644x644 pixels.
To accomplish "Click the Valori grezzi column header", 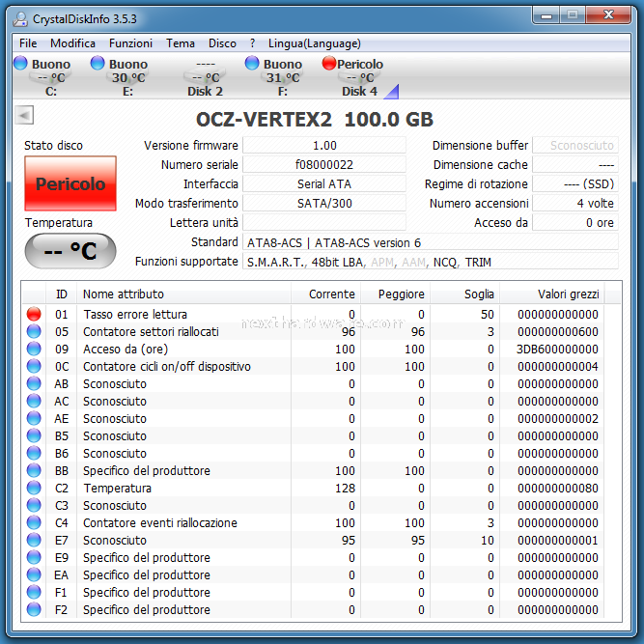I will coord(552,294).
